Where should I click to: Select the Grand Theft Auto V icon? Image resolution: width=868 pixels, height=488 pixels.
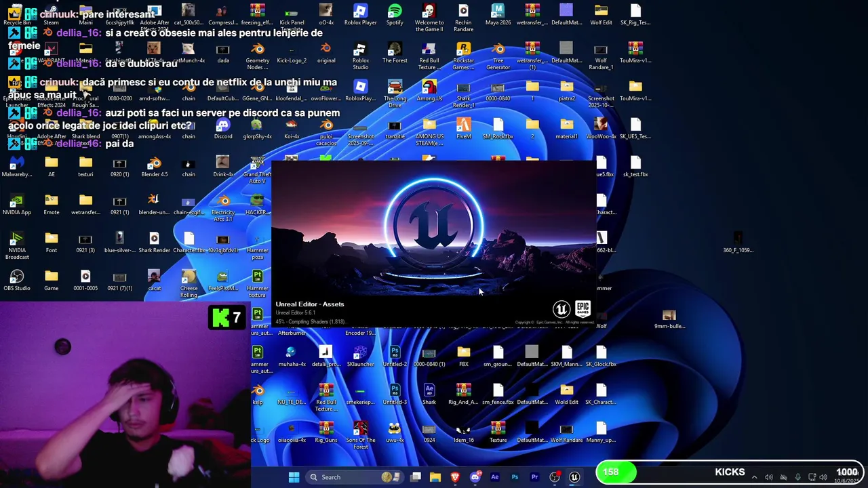pyautogui.click(x=257, y=169)
